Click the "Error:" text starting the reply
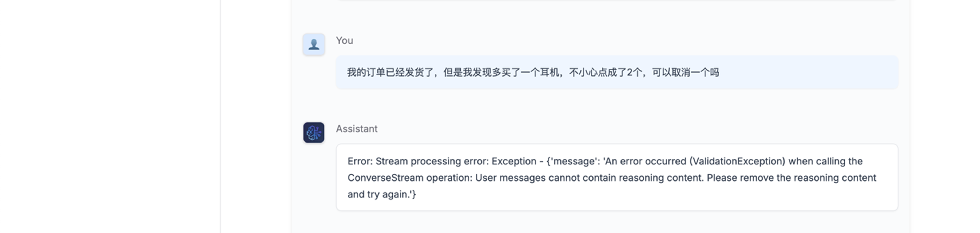This screenshot has height=233, width=980. click(x=360, y=162)
